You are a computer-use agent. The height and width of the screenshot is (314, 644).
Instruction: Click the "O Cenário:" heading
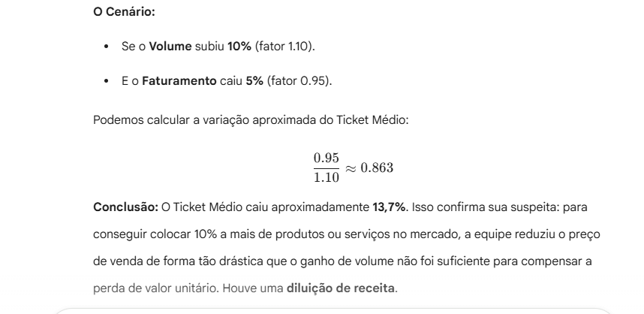coord(124,12)
